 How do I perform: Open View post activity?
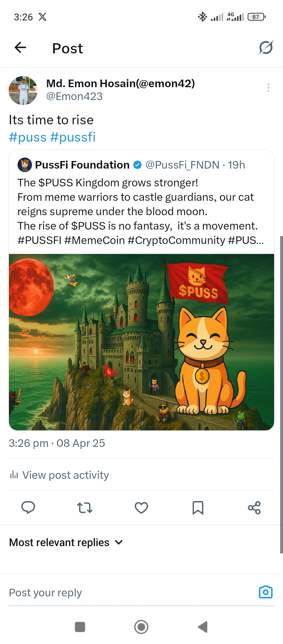[59, 475]
